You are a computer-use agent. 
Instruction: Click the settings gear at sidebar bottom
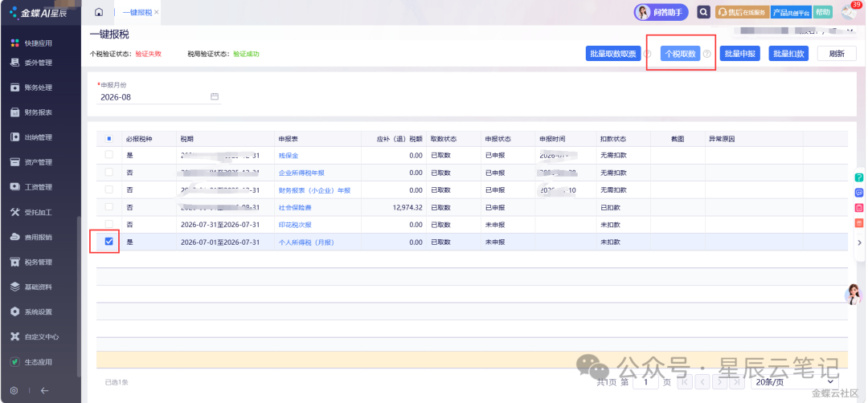14,390
